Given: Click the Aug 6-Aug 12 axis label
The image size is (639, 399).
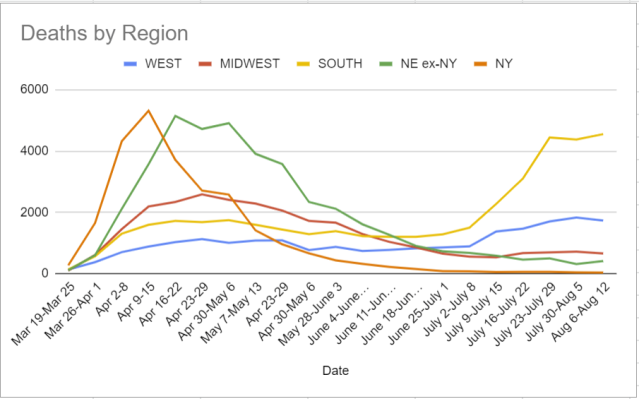Looking at the screenshot, I should click(x=580, y=310).
